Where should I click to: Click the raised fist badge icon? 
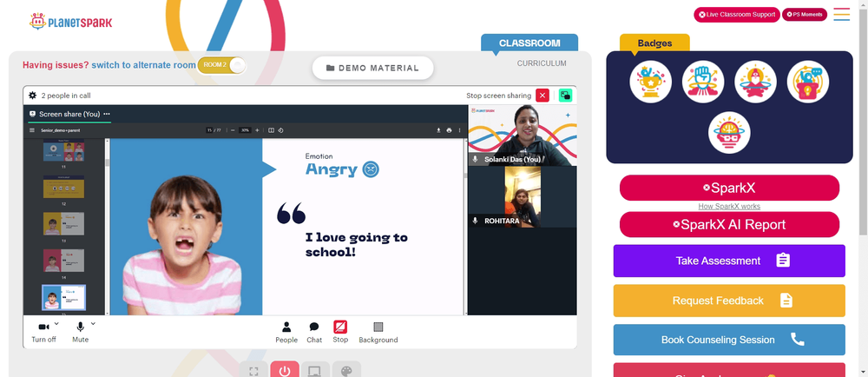tap(703, 82)
